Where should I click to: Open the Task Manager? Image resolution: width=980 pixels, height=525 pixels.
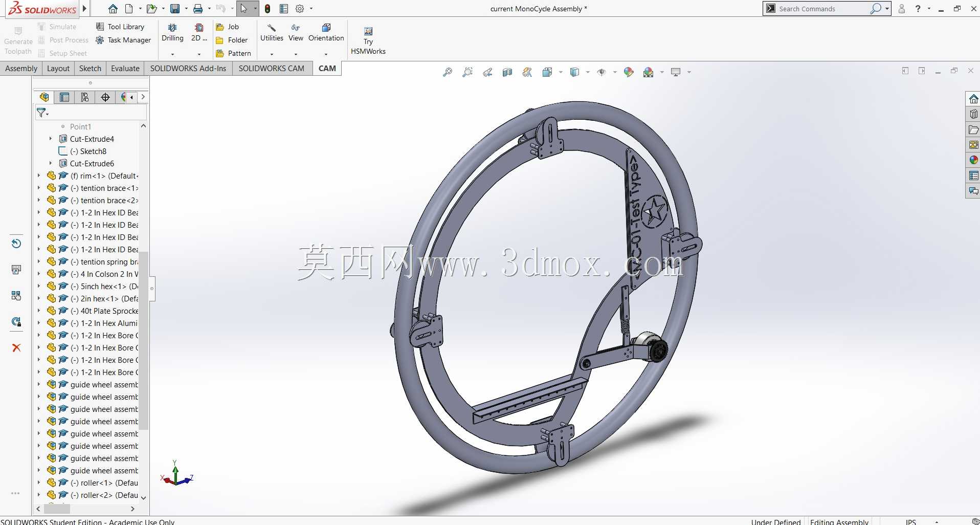(123, 40)
